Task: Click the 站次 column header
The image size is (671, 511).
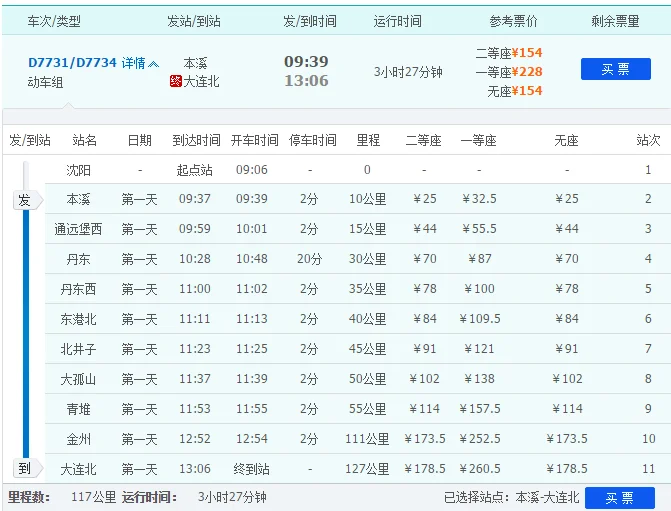Action: [648, 140]
